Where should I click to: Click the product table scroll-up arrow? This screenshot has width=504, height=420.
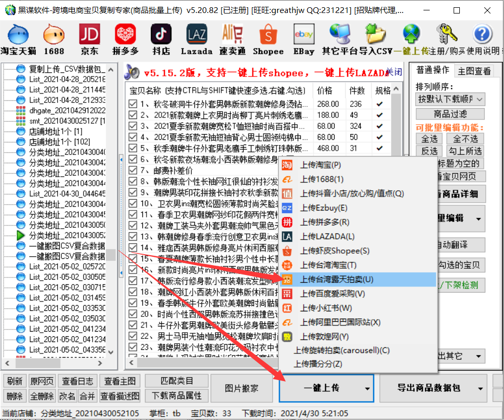pyautogui.click(x=396, y=89)
